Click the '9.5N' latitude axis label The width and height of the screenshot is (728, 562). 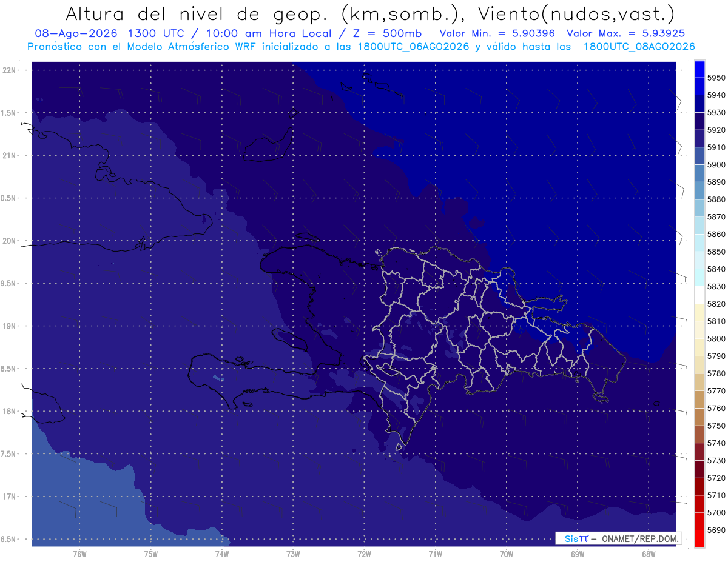8,284
